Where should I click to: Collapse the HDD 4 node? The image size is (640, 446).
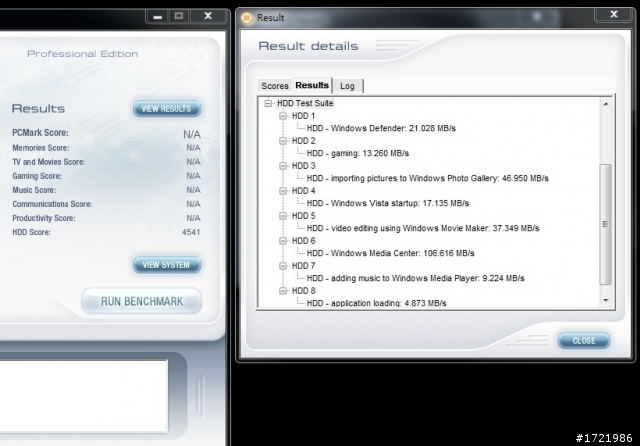click(283, 191)
